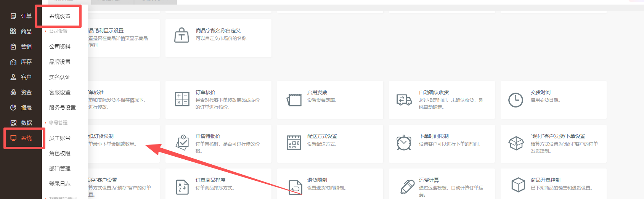Open the 申请特批价 setting card
The height and width of the screenshot is (199, 644).
(x=218, y=144)
